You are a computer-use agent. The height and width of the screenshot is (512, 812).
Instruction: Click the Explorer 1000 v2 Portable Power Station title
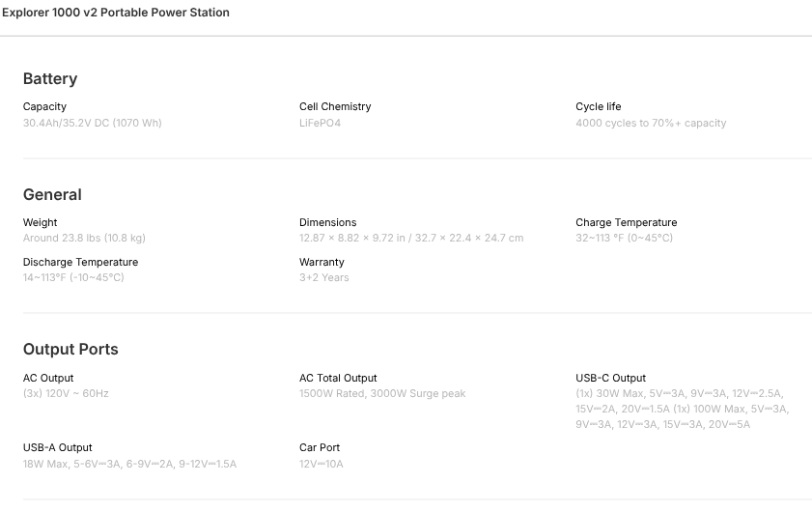point(116,14)
